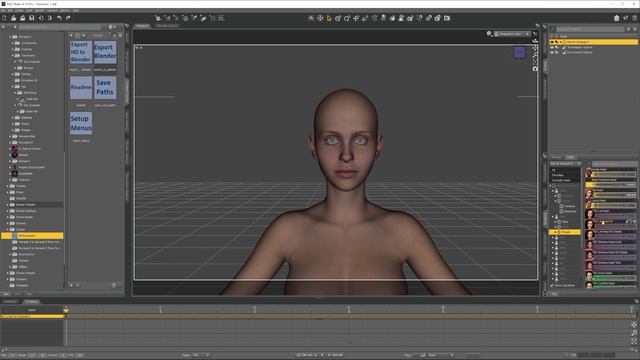This screenshot has width=640, height=360.
Task: Click the pan arrows icon right of timeline
Action: 634,325
